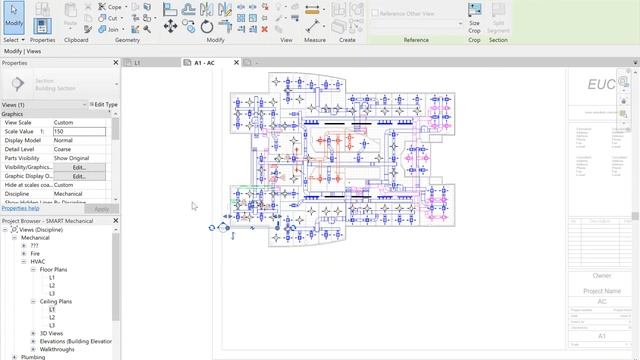Open the Select panel dropdown
The height and width of the screenshot is (360, 640).
click(13, 40)
